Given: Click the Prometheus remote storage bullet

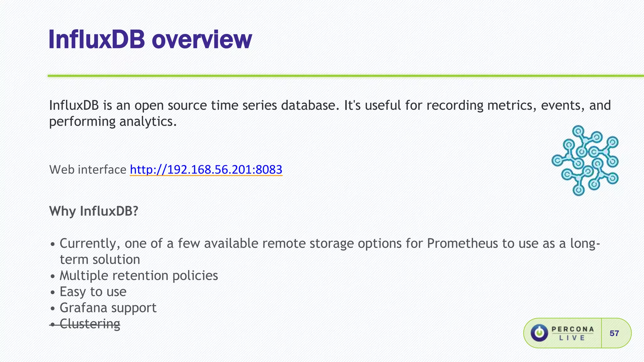Looking at the screenshot, I should tap(330, 244).
